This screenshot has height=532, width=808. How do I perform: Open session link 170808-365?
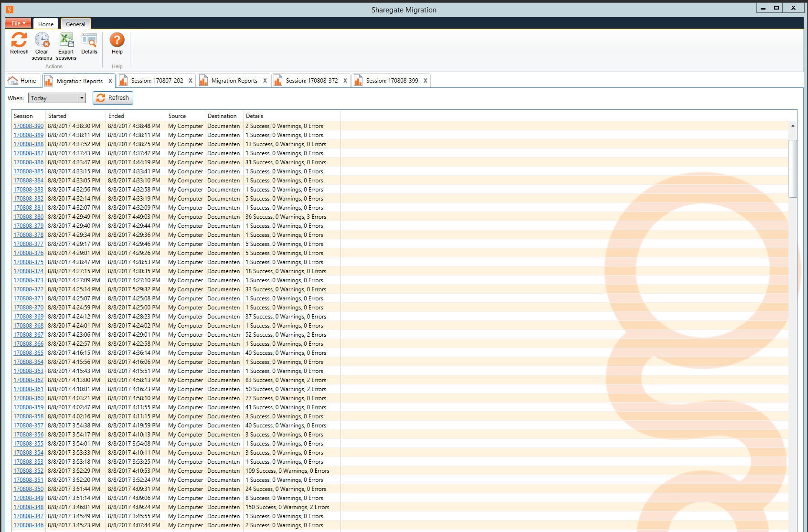tap(28, 353)
